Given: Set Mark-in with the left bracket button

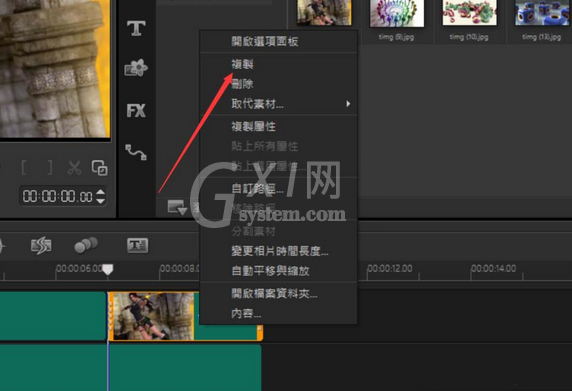Looking at the screenshot, I should 24,168.
